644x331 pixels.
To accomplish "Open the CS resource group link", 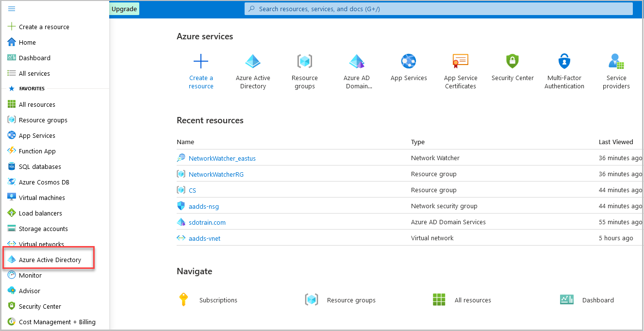I will point(192,190).
